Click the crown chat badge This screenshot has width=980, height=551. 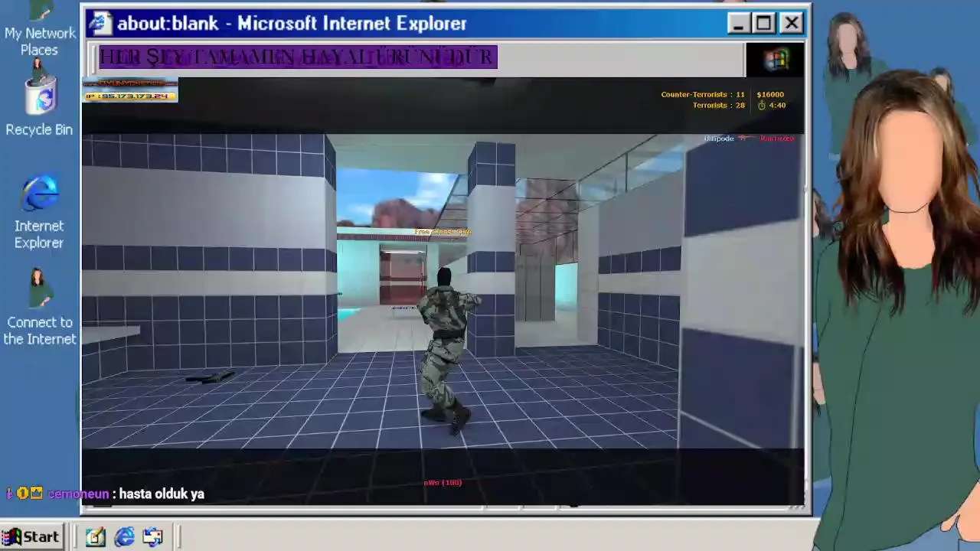[x=36, y=494]
